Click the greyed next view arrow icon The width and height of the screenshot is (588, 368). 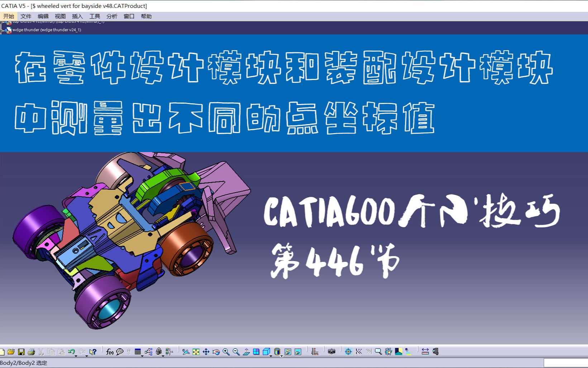tap(368, 352)
